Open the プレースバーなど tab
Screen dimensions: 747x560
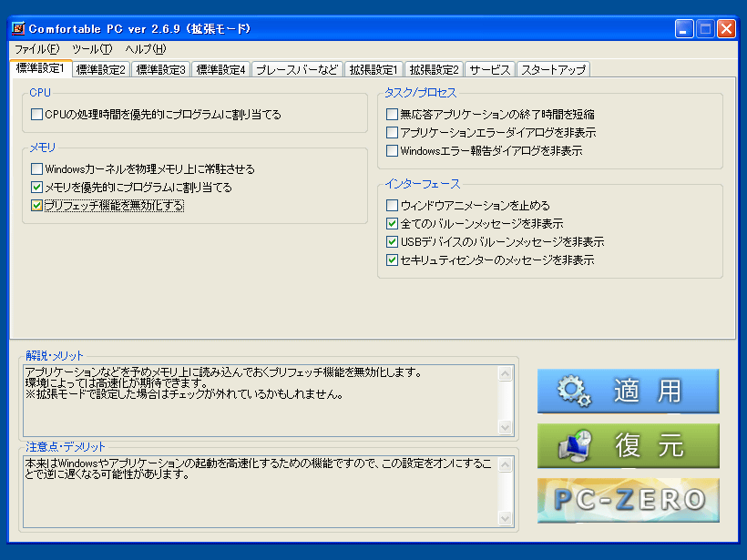(297, 69)
